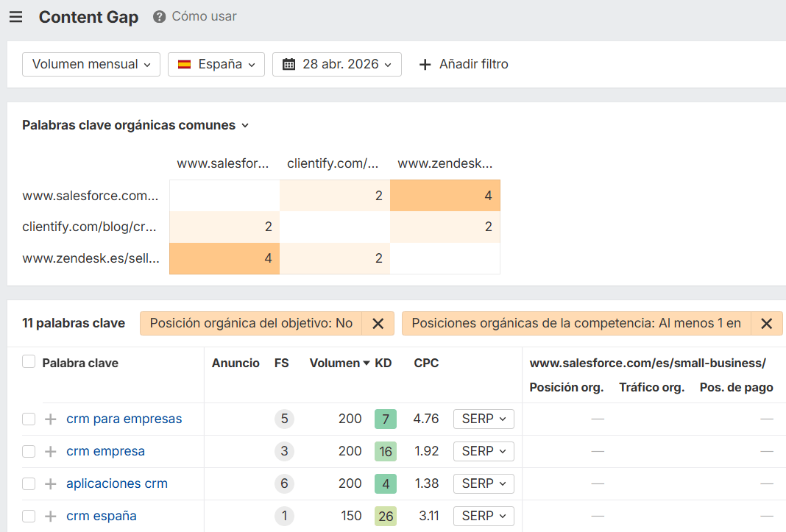The image size is (786, 532).
Task: Select checkbox for crm españa
Action: coord(29,516)
